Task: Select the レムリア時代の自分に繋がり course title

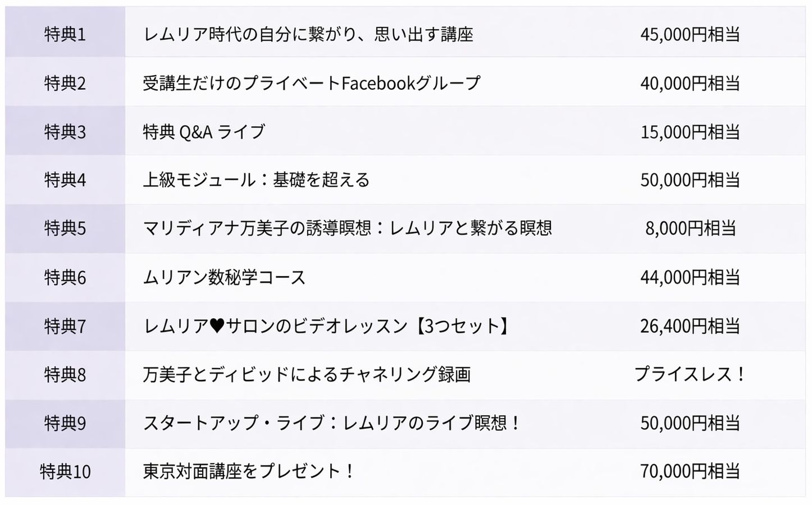Action: (x=308, y=35)
